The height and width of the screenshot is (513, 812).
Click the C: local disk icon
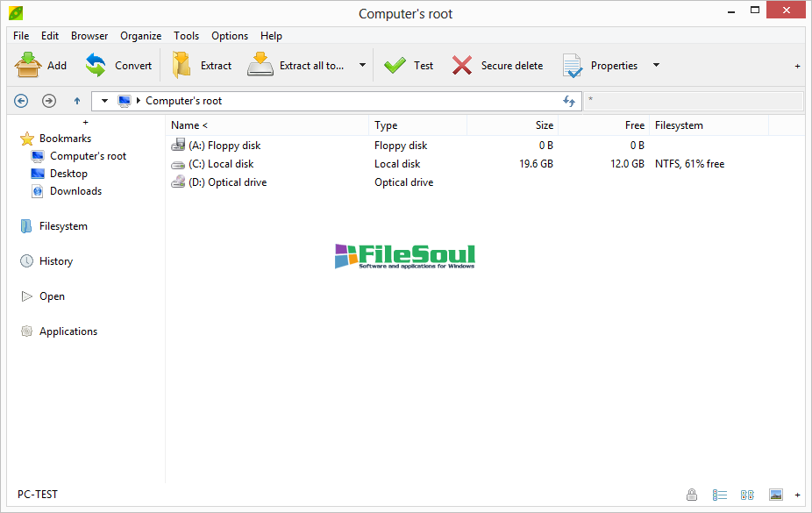[178, 165]
